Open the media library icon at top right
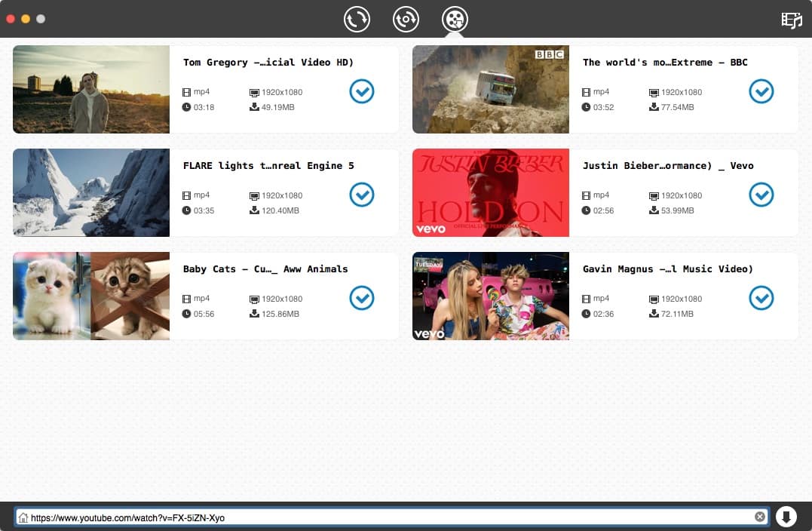 [792, 20]
